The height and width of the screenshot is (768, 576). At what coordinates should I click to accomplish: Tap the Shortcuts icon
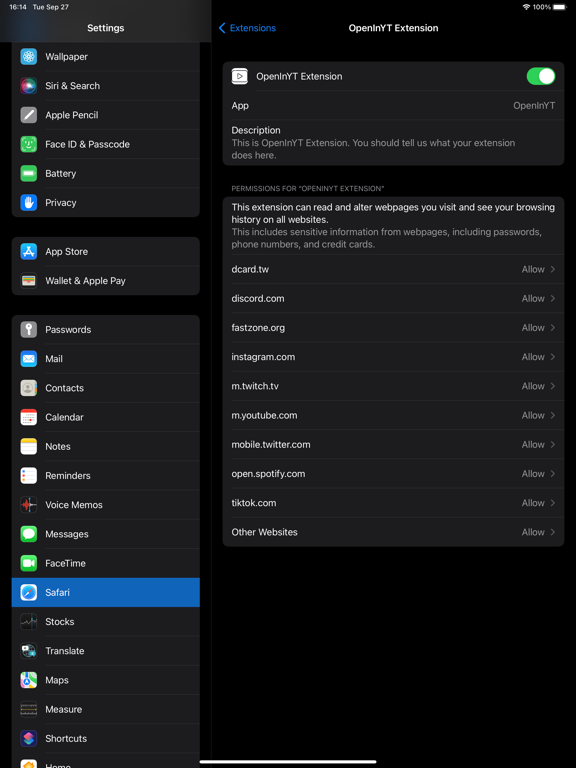click(x=28, y=739)
